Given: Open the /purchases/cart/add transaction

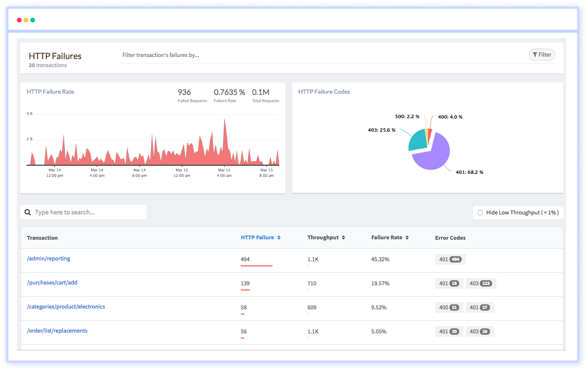Looking at the screenshot, I should click(x=52, y=282).
